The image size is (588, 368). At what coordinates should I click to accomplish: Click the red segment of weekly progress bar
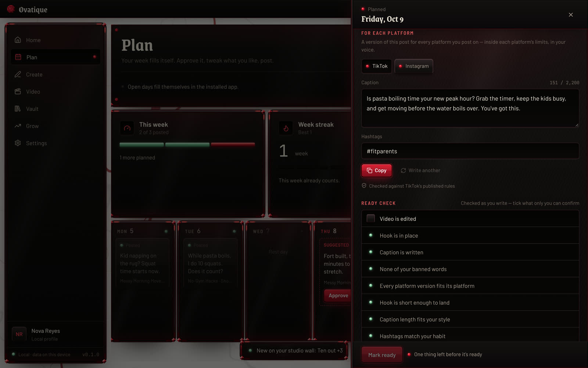pyautogui.click(x=233, y=145)
